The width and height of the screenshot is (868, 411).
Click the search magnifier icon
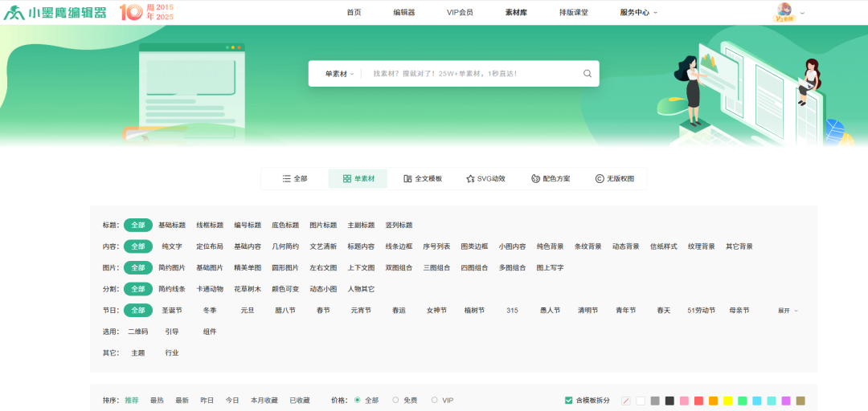click(588, 74)
